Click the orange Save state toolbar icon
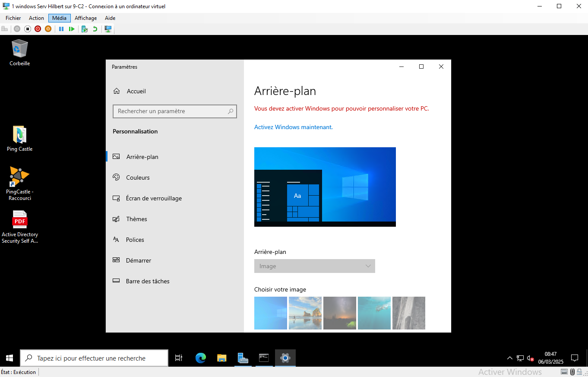Image resolution: width=588 pixels, height=377 pixels. click(48, 29)
